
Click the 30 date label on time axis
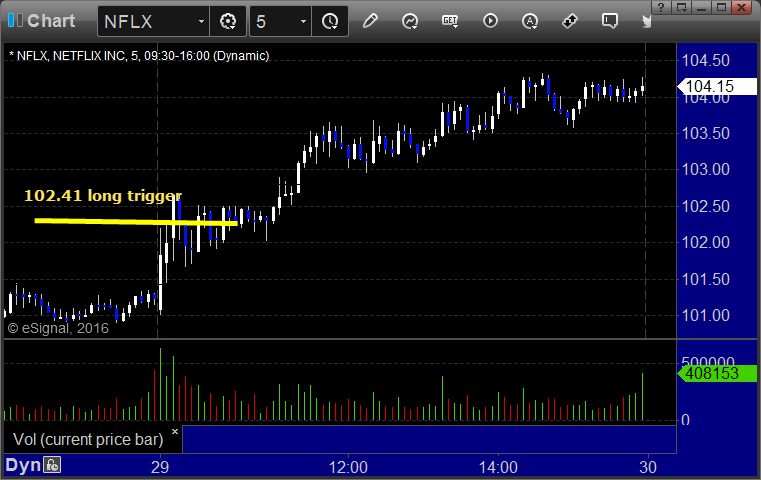647,467
